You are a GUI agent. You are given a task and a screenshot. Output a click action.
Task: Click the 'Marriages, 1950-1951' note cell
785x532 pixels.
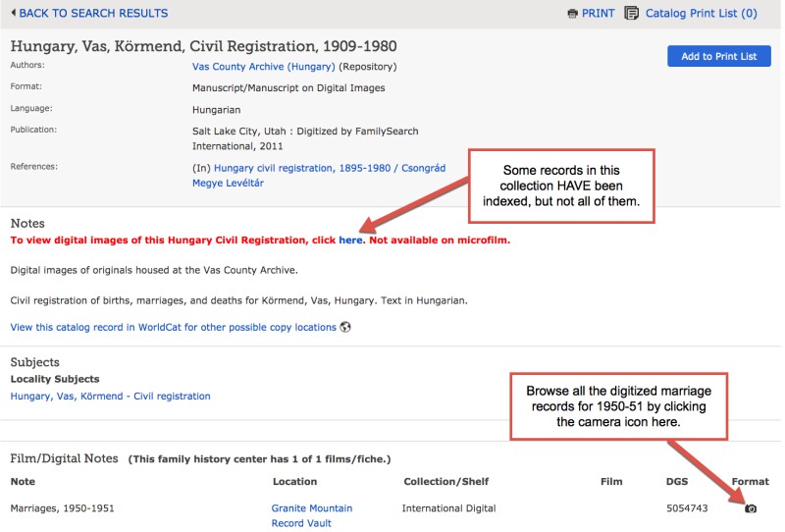(62, 508)
